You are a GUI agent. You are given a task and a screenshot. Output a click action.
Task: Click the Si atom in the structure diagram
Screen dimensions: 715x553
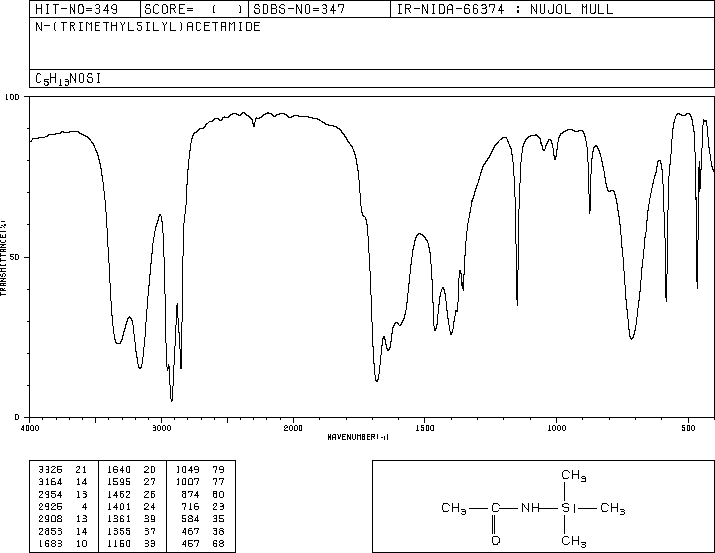(569, 508)
